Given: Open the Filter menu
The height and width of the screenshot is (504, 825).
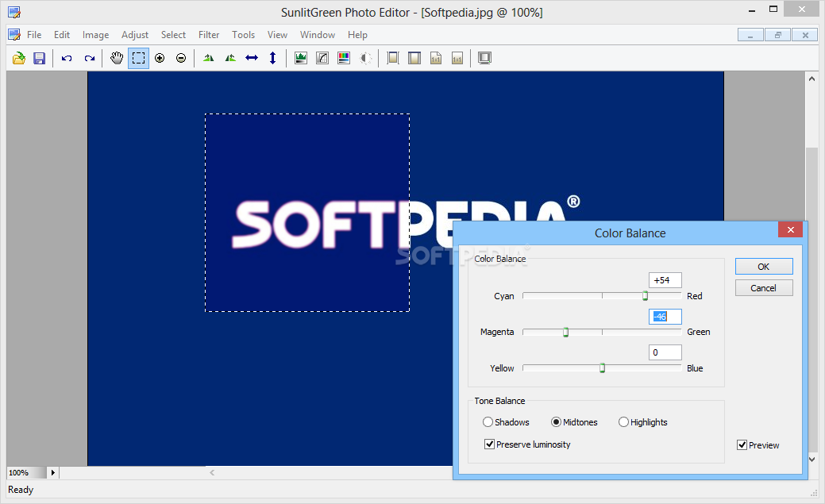Looking at the screenshot, I should pyautogui.click(x=209, y=35).
